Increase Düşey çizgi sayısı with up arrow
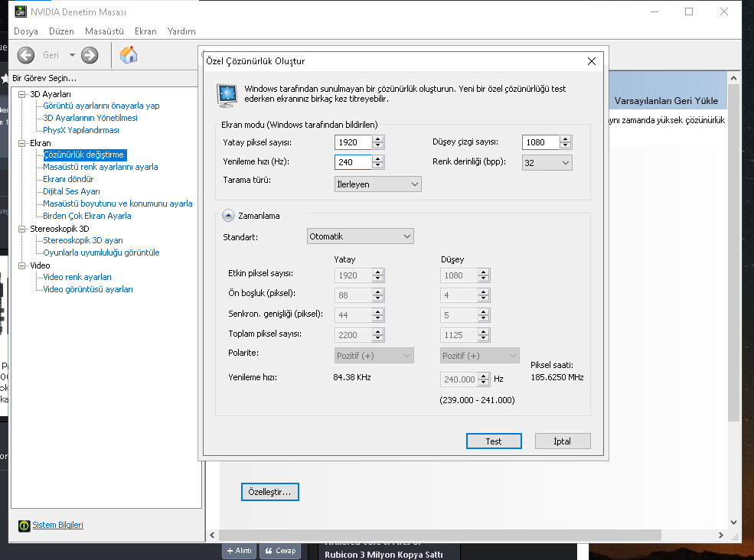The width and height of the screenshot is (754, 560). click(x=566, y=139)
